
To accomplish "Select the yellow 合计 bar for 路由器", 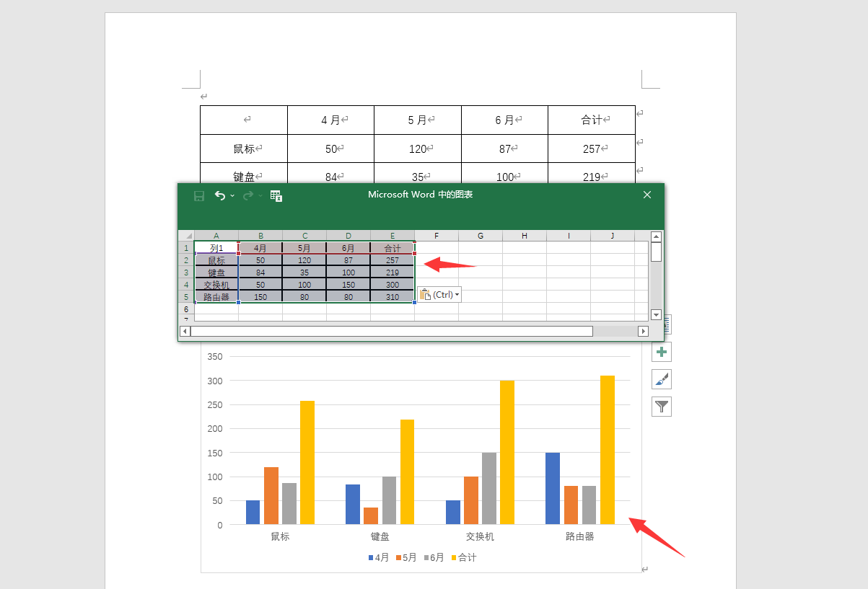I will tap(608, 450).
